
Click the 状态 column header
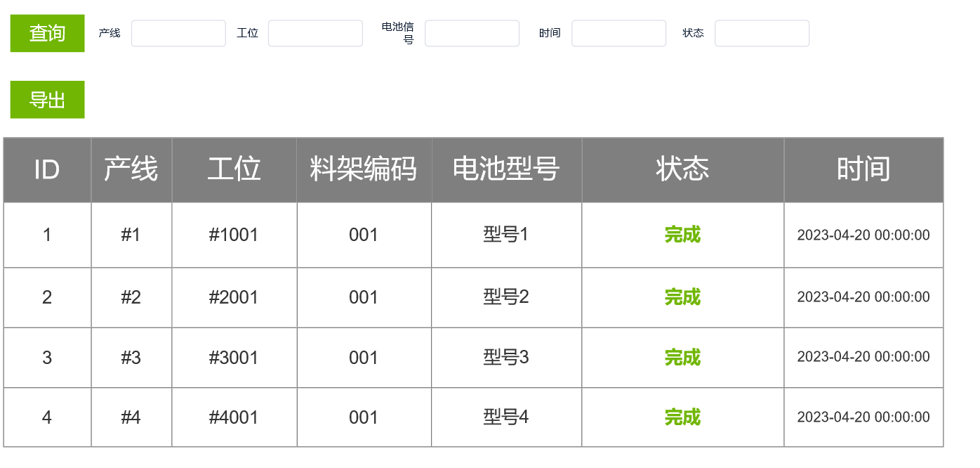(682, 169)
